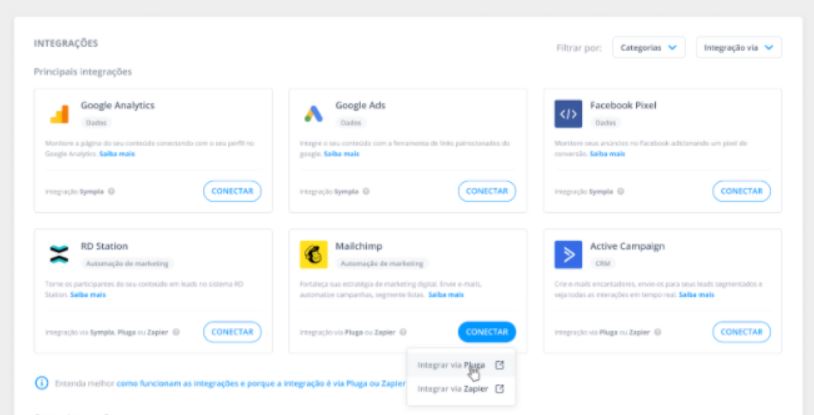Click the info icon beside Mailchimp integration text
Viewport: 814px width, 415px height.
pyautogui.click(x=402, y=332)
